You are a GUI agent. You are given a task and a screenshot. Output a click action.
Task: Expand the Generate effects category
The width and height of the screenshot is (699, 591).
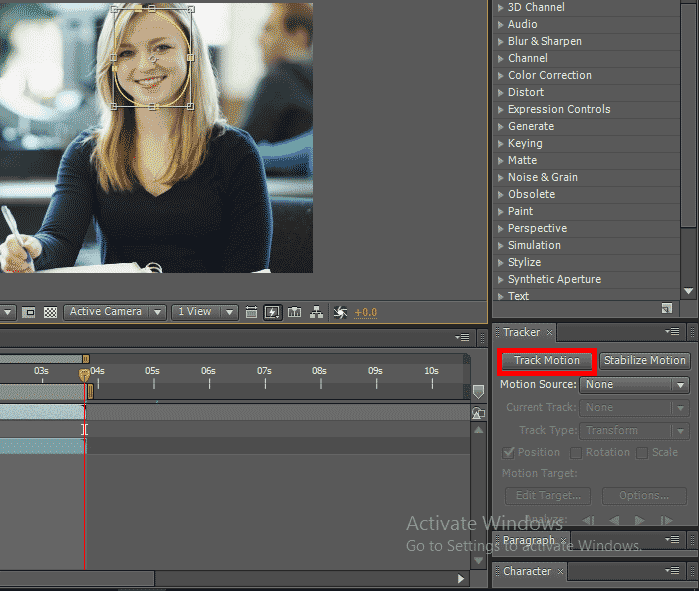501,127
